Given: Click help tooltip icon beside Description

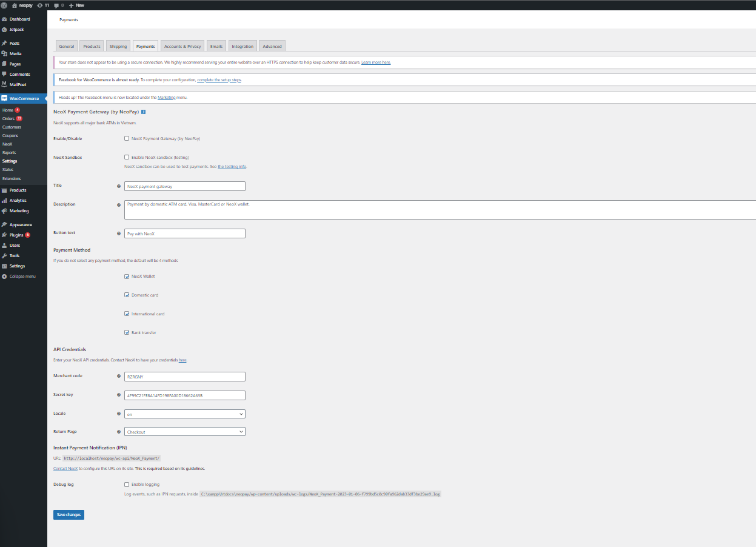Looking at the screenshot, I should [x=119, y=205].
